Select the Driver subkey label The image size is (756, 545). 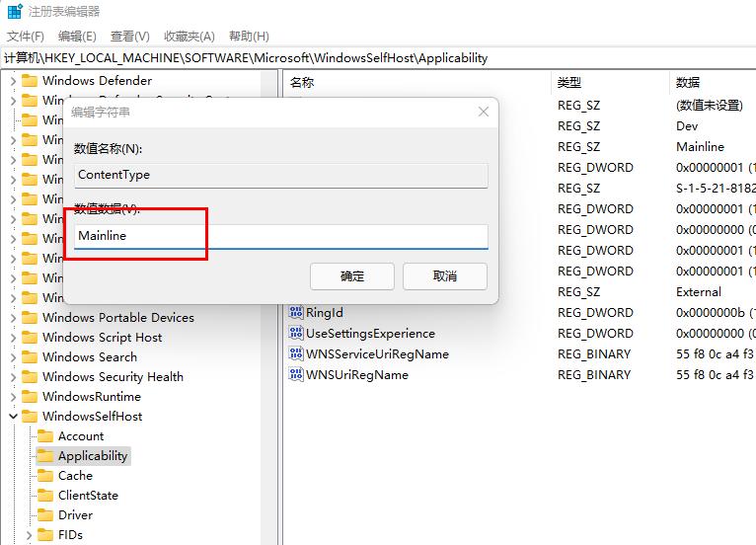click(x=75, y=515)
